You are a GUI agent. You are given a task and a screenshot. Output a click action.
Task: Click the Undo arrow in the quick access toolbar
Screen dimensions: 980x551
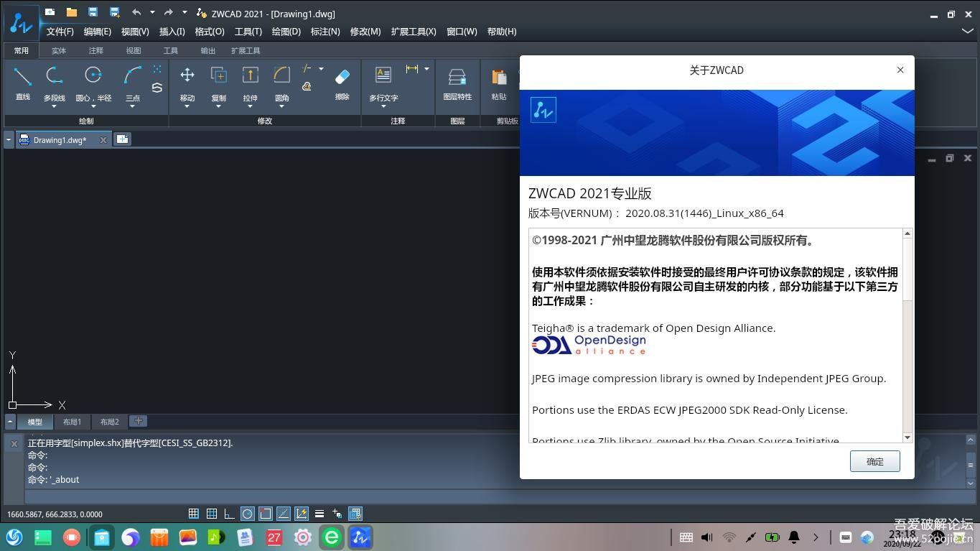click(136, 12)
